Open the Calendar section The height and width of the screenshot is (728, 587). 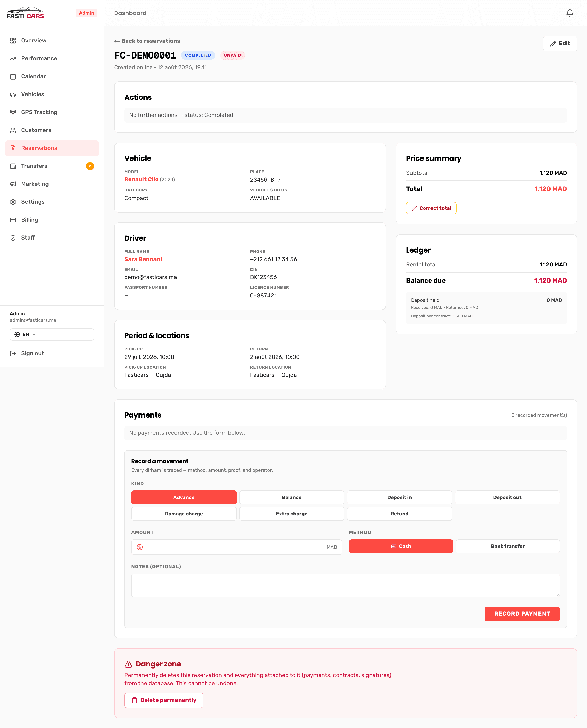point(52,76)
